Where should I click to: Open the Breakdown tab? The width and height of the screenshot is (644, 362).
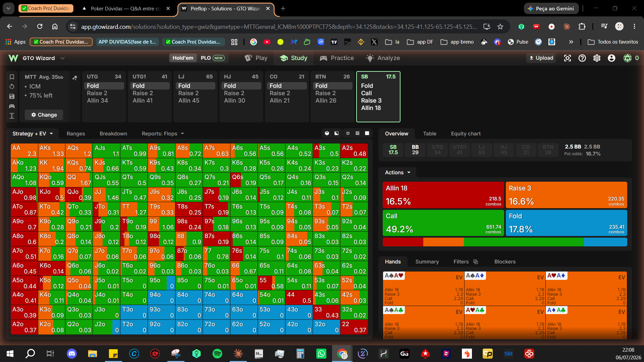coord(113,133)
